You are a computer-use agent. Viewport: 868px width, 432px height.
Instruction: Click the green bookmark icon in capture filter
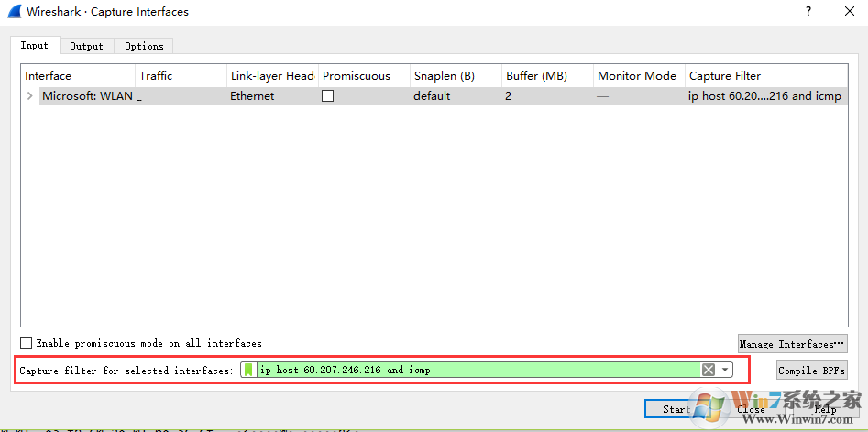(x=248, y=370)
